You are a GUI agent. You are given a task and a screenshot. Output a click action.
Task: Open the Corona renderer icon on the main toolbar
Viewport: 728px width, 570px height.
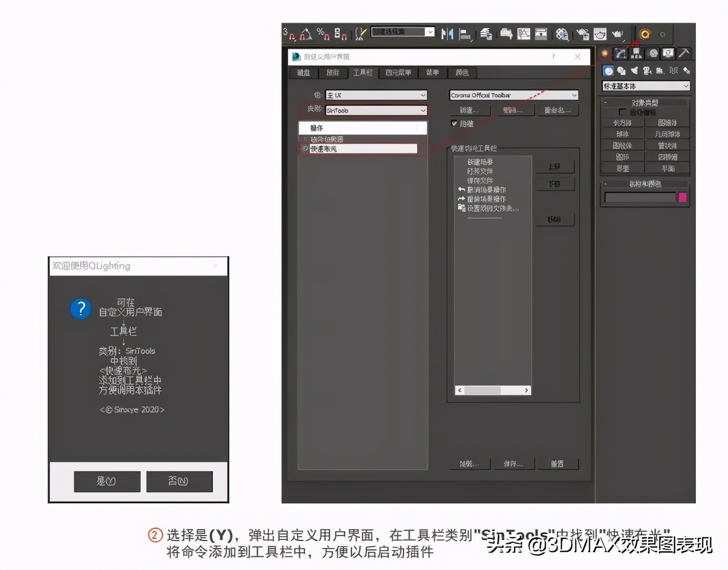point(644,34)
